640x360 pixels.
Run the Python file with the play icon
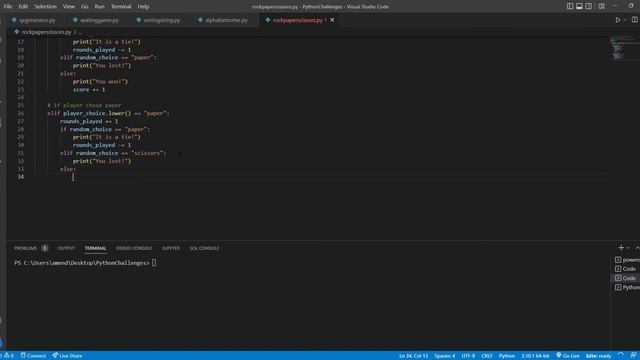(618, 20)
